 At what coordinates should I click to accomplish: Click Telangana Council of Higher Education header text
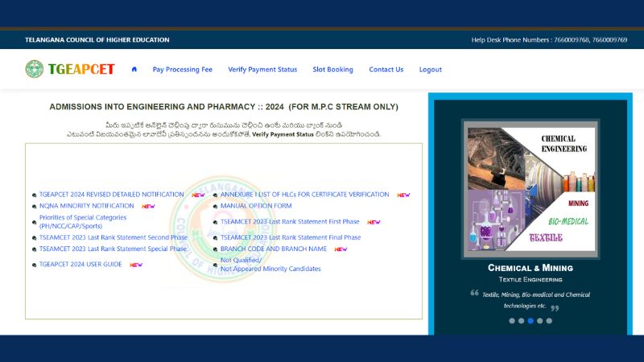pos(97,39)
